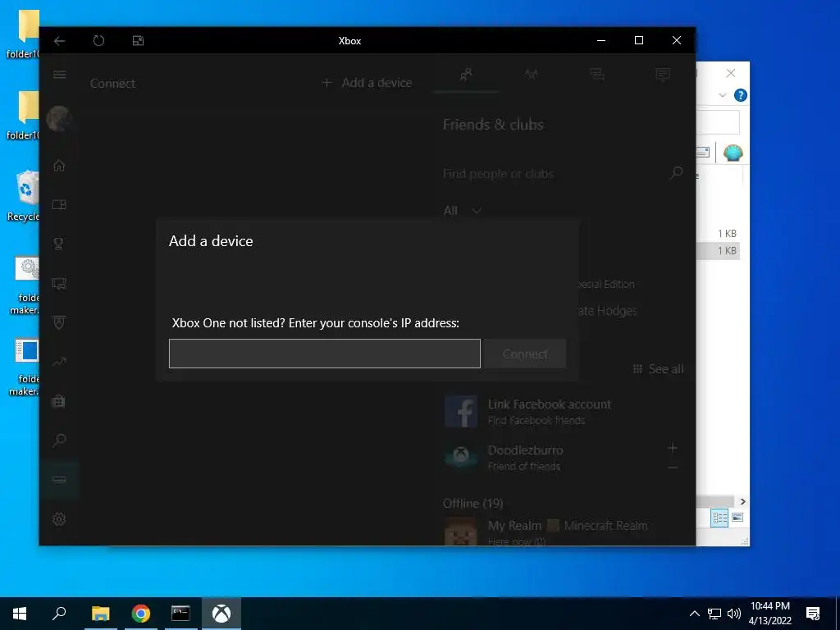This screenshot has width=840, height=630.
Task: Remove Doodlezburro suggestion with minus icon
Action: coord(673,468)
